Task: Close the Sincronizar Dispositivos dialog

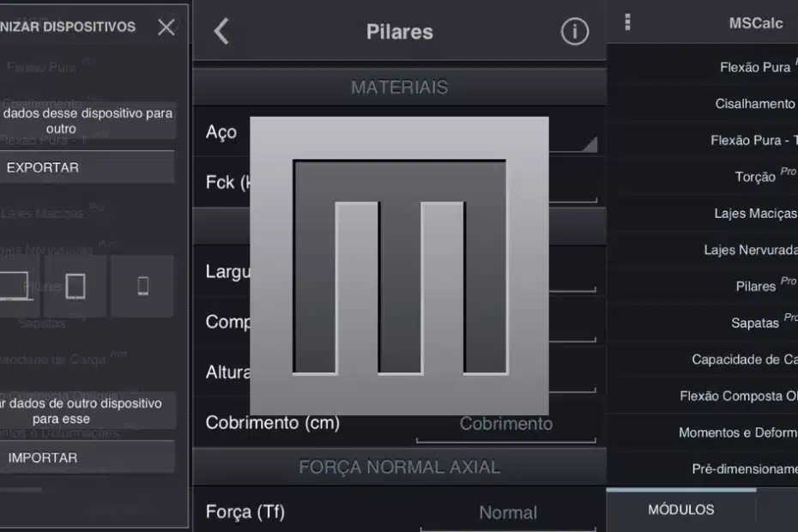Action: (166, 27)
